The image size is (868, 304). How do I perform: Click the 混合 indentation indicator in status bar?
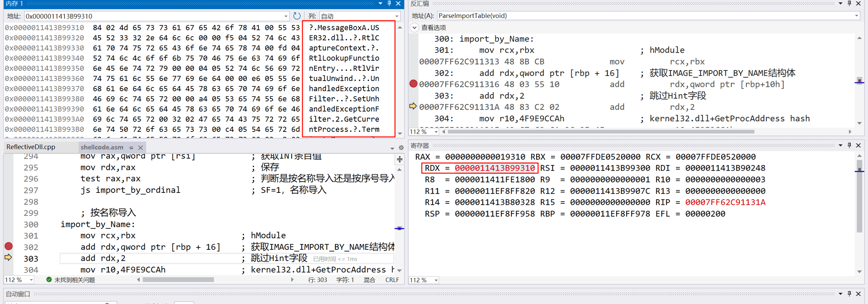coord(369,280)
